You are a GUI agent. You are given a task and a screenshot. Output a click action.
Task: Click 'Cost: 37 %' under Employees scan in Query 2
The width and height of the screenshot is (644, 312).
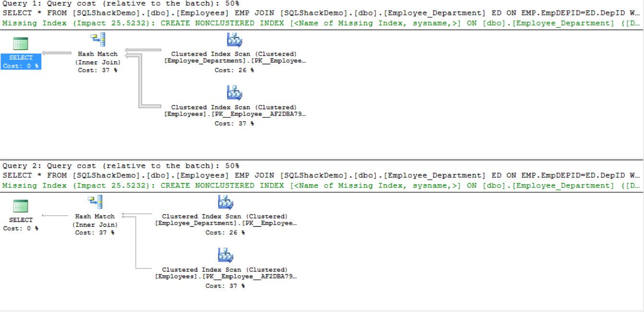pyautogui.click(x=225, y=286)
